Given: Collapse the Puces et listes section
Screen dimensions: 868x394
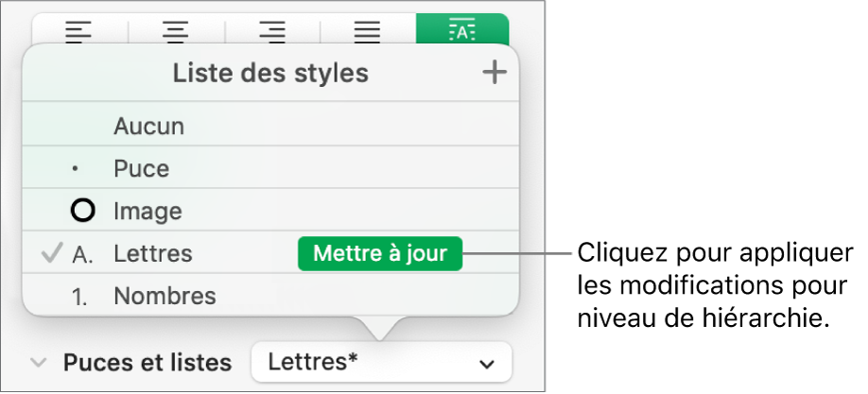Looking at the screenshot, I should tap(39, 363).
